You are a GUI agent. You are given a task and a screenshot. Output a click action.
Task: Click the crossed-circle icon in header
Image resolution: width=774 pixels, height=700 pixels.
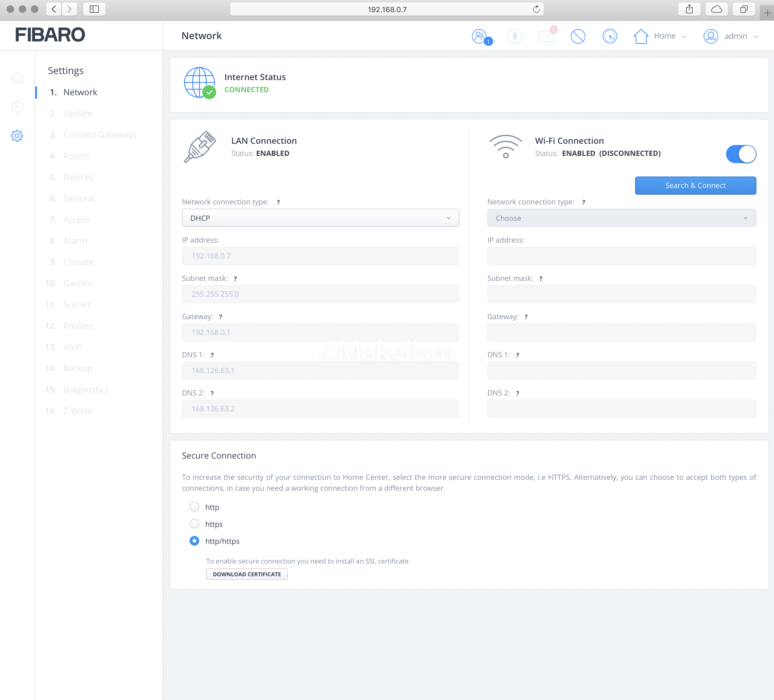coord(577,36)
